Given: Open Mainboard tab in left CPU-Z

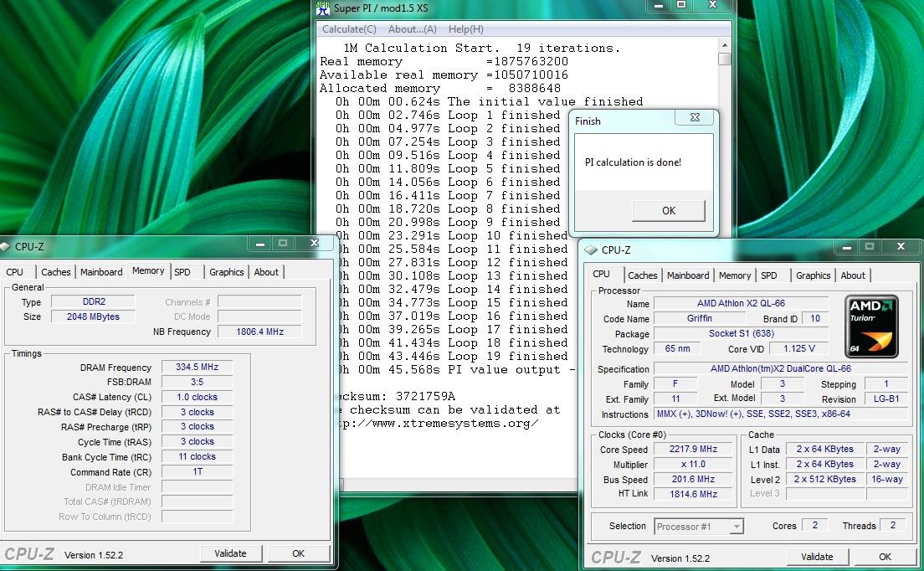Looking at the screenshot, I should [x=101, y=271].
